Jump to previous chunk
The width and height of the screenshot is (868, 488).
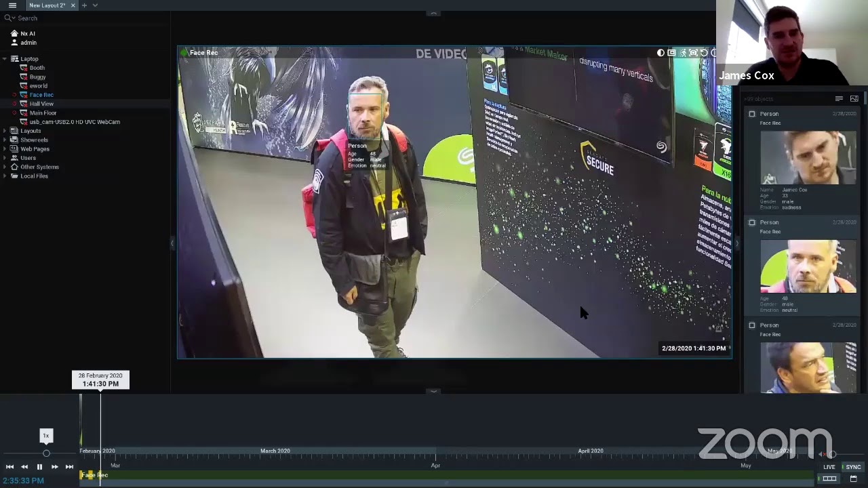coord(9,467)
